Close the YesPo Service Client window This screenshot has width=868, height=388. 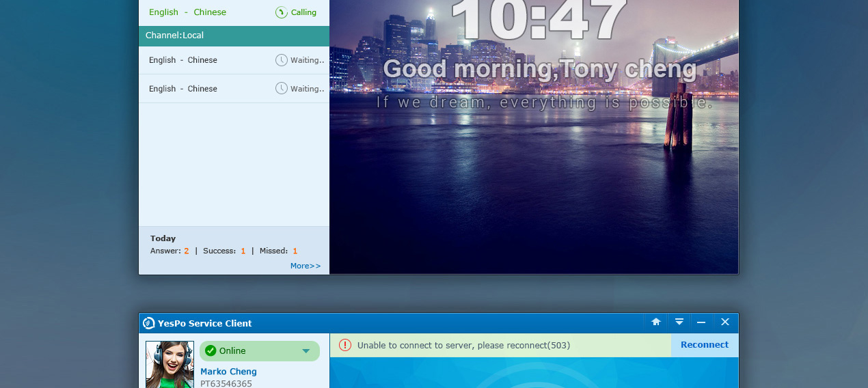tap(725, 322)
